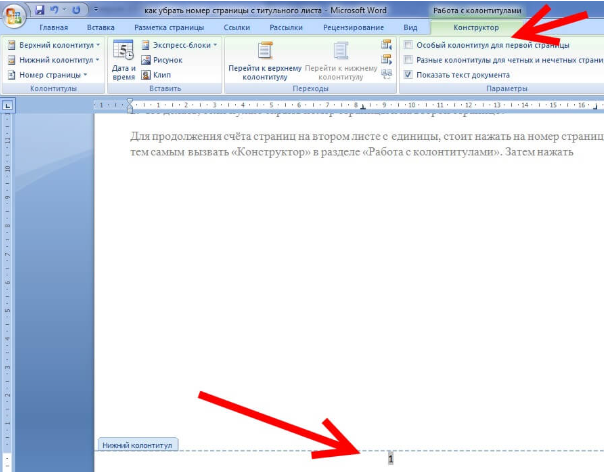This screenshot has width=604, height=472.
Task: Uncheck Показать текст документа
Action: [x=408, y=74]
